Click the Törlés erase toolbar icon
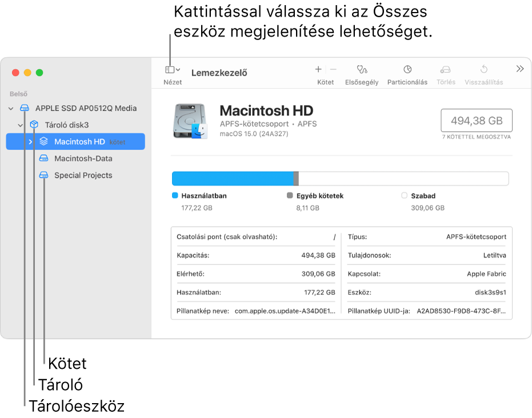The image size is (532, 418). 446,70
